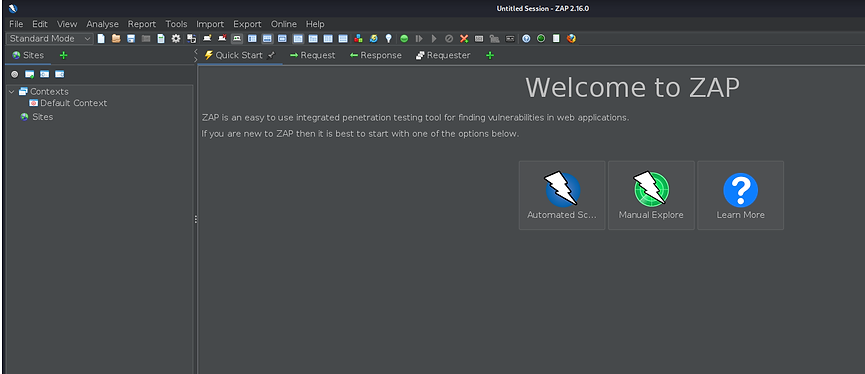Click the New Session toolbar icon
Image resolution: width=865 pixels, height=374 pixels.
pyautogui.click(x=101, y=39)
